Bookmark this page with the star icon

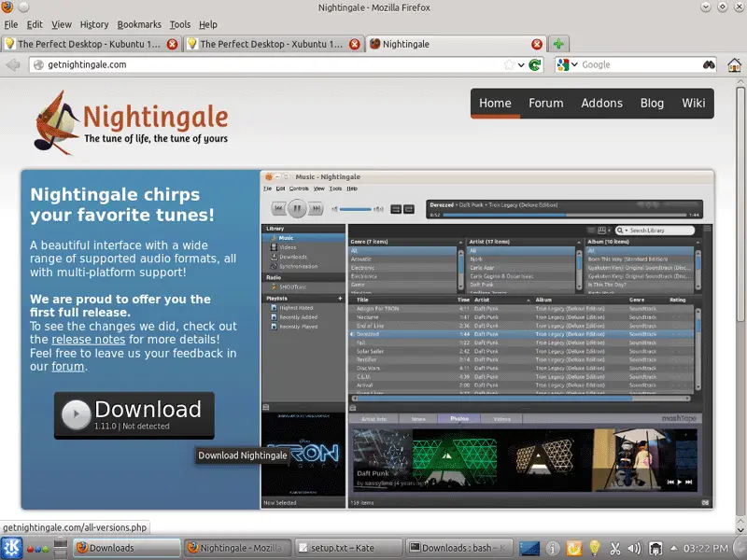point(509,64)
